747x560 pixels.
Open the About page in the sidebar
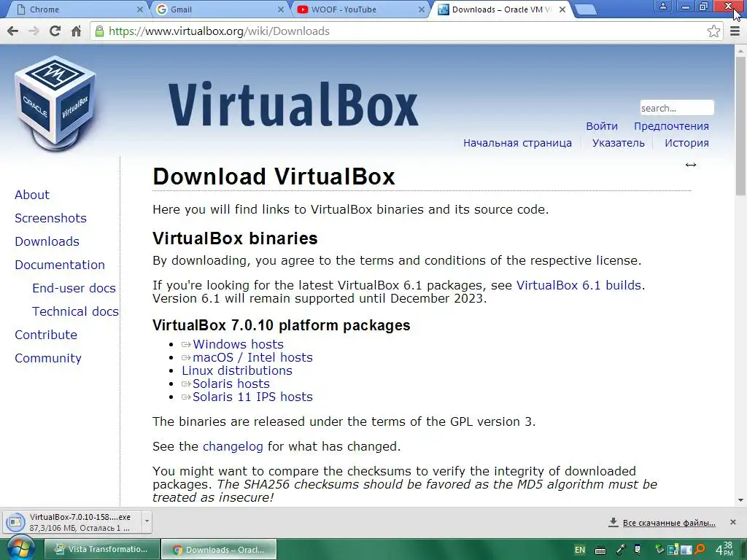[x=32, y=195]
